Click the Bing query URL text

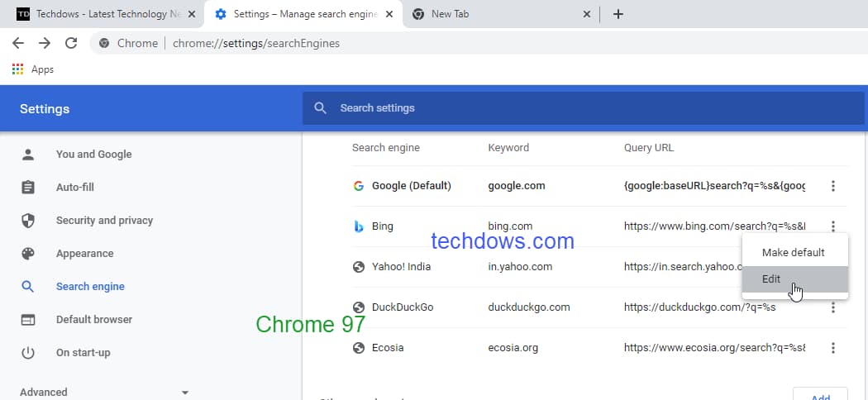715,226
